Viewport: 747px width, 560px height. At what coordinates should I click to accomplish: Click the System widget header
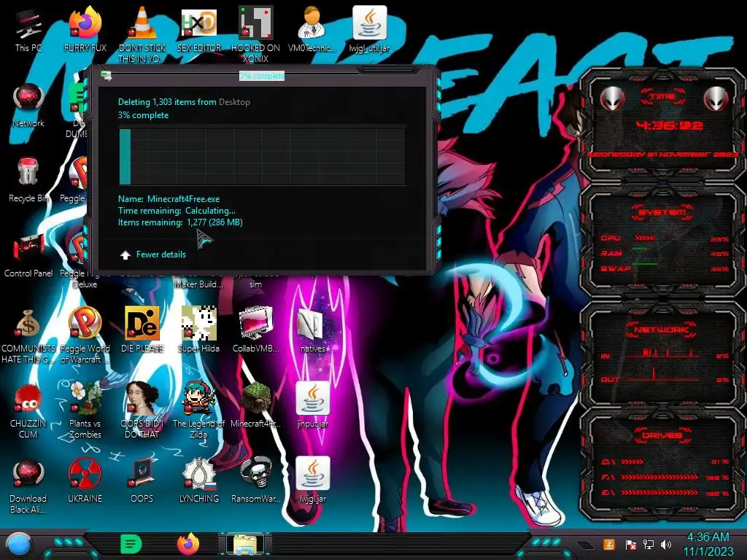click(x=662, y=212)
